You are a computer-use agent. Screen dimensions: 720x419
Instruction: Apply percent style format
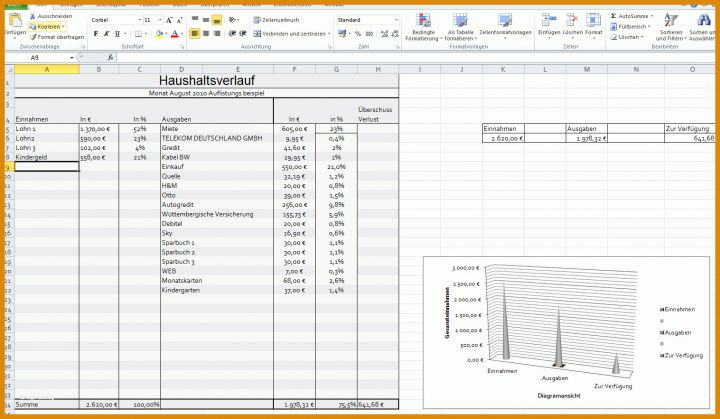tap(358, 34)
